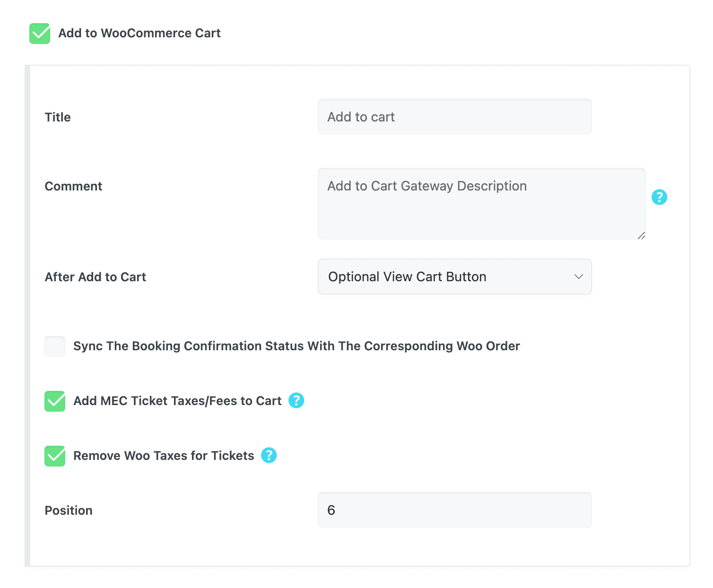
Task: Click the Position field label
Action: point(69,510)
